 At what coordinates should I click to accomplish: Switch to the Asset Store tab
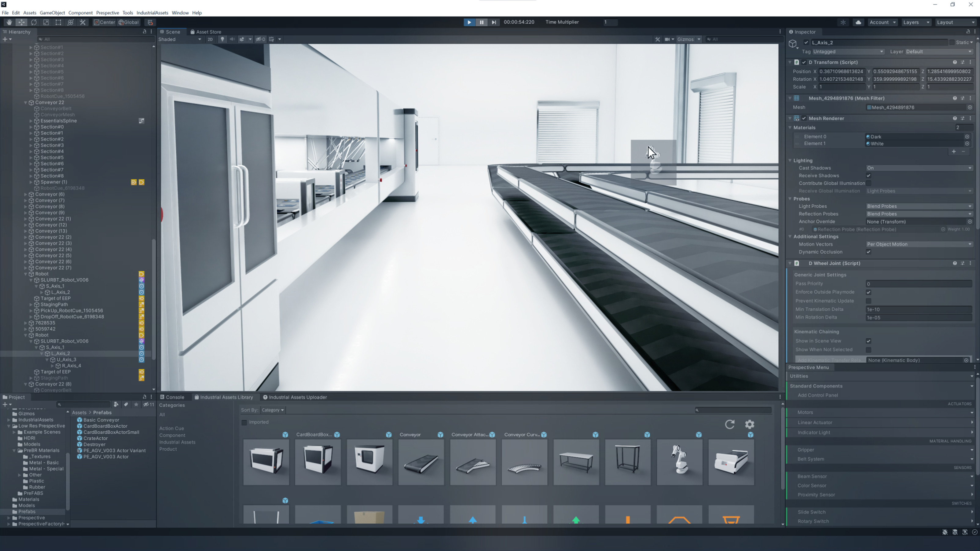click(205, 32)
